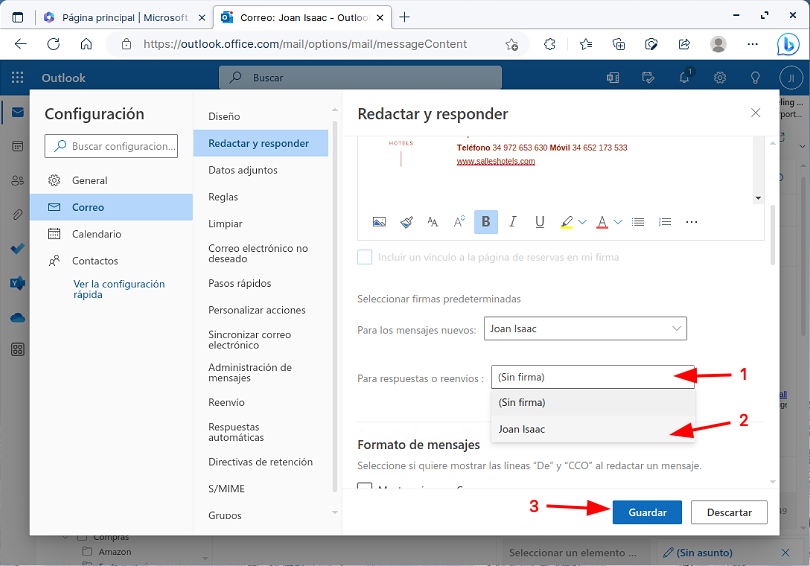Pick the red font color swatch

(602, 222)
